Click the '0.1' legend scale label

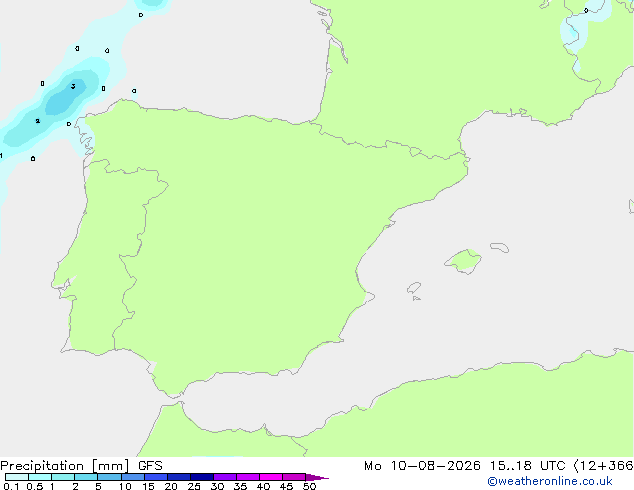[11, 486]
